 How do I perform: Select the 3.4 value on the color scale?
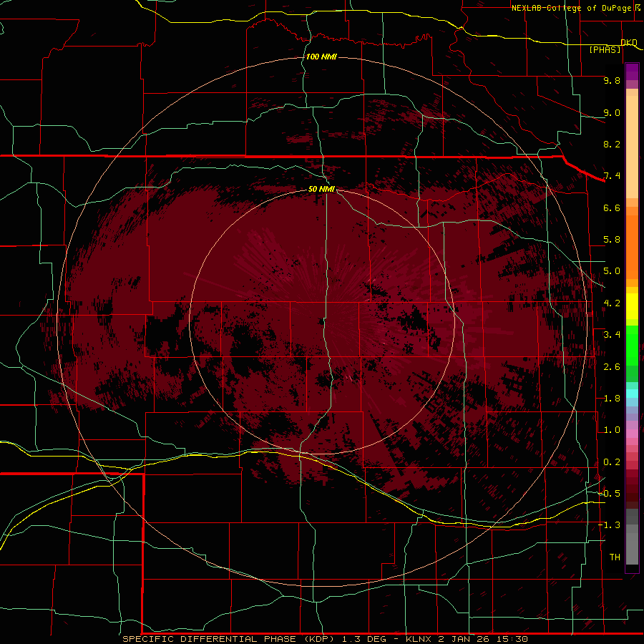612,335
